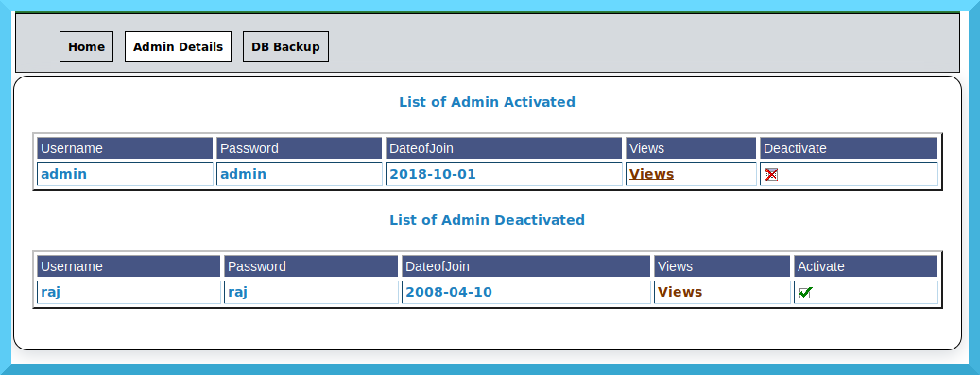Click the Password header in deactivated table
This screenshot has width=980, height=375.
311,266
